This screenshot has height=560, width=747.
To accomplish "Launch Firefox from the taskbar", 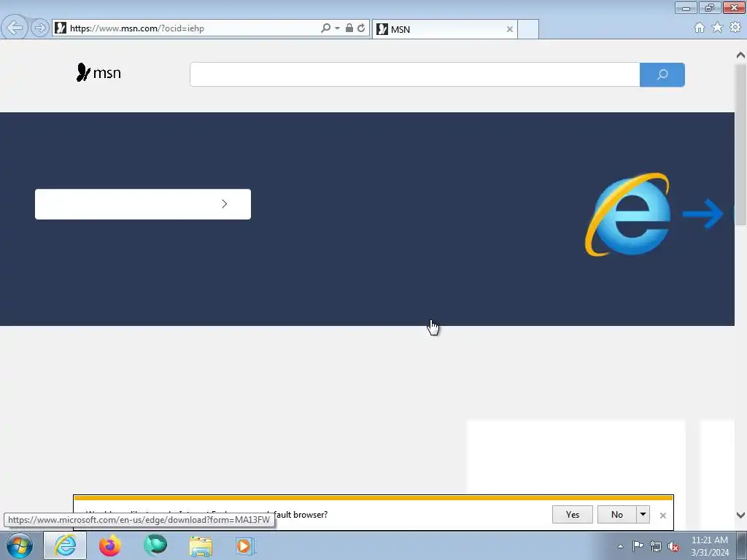I will (109, 545).
